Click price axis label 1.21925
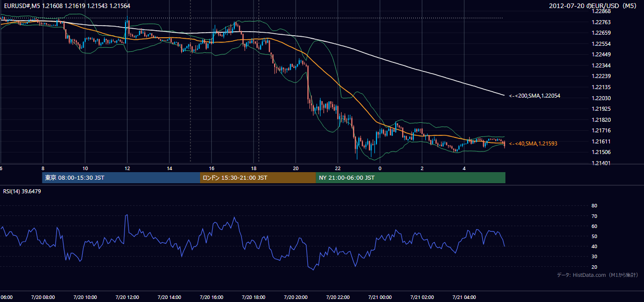The height and width of the screenshot is (302, 644). pyautogui.click(x=601, y=109)
